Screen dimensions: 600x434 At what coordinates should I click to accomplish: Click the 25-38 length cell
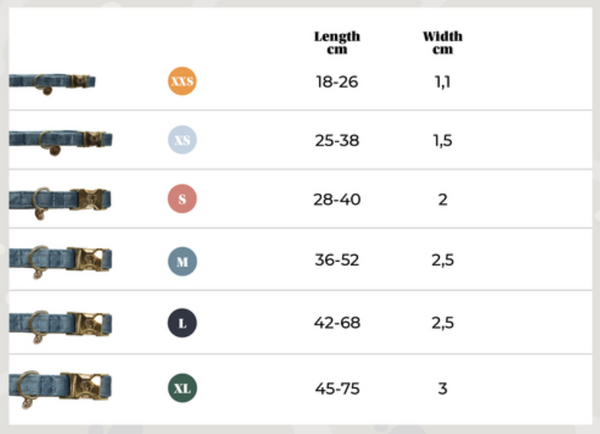pos(337,141)
